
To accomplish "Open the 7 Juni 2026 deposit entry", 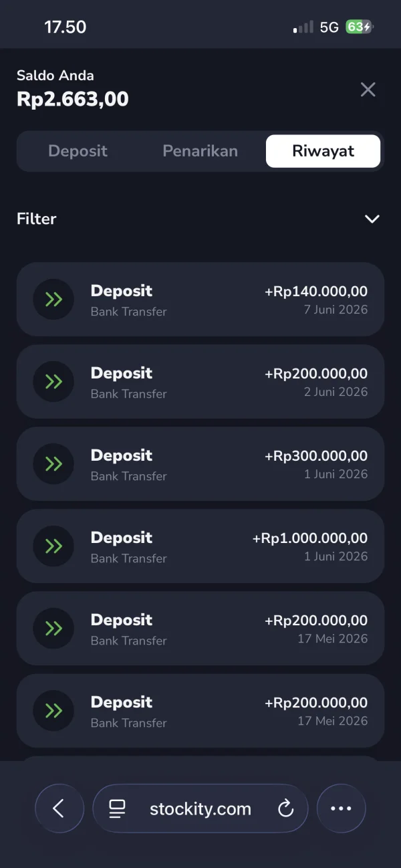I will [200, 299].
